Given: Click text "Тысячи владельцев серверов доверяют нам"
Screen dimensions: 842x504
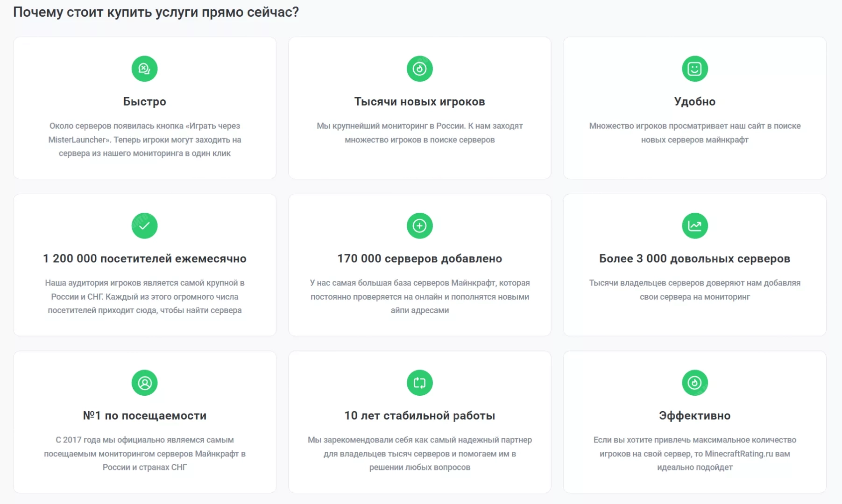Looking at the screenshot, I should tap(694, 289).
